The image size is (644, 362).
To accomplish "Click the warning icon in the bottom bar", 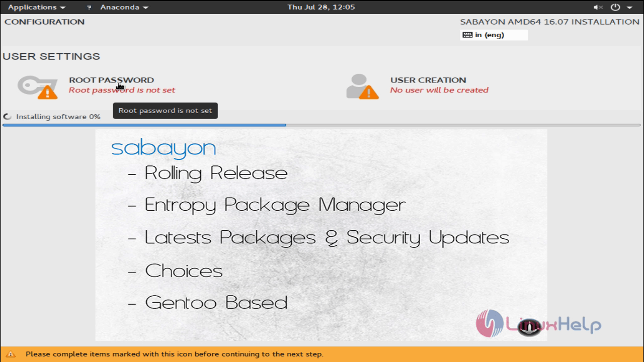I will pos(11,354).
